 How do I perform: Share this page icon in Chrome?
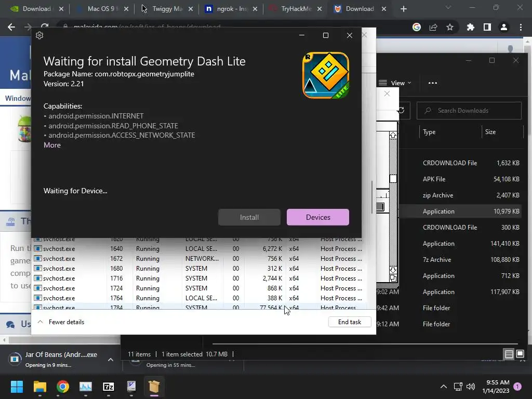[x=433, y=27]
